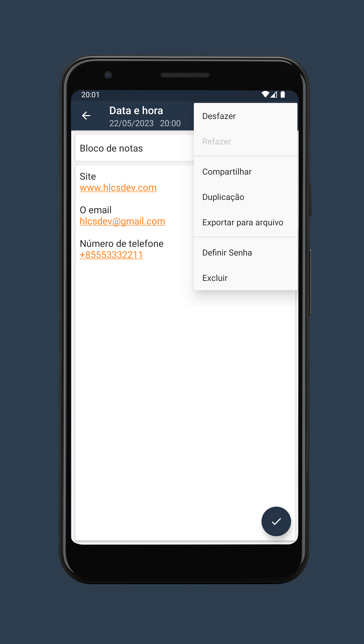This screenshot has width=364, height=644.
Task: Choose Duplicação from the menu
Action: coord(245,197)
